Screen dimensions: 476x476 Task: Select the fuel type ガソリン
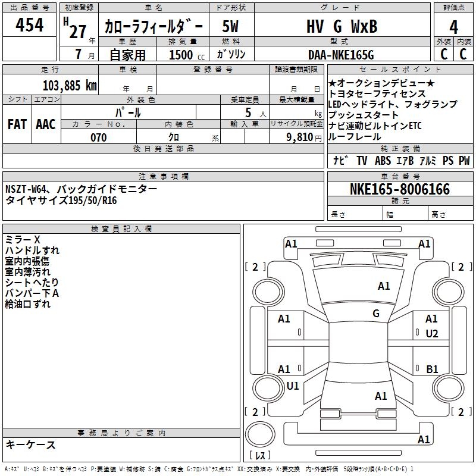231,54
